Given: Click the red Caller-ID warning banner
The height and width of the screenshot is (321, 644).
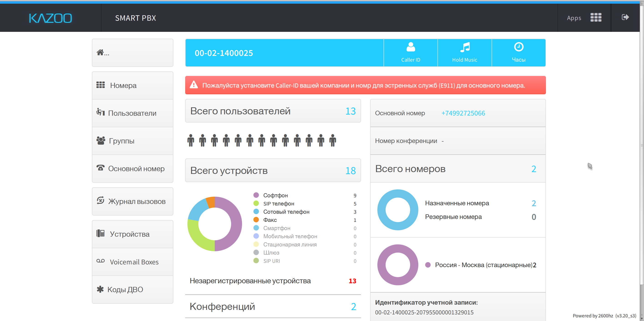Looking at the screenshot, I should click(x=365, y=85).
